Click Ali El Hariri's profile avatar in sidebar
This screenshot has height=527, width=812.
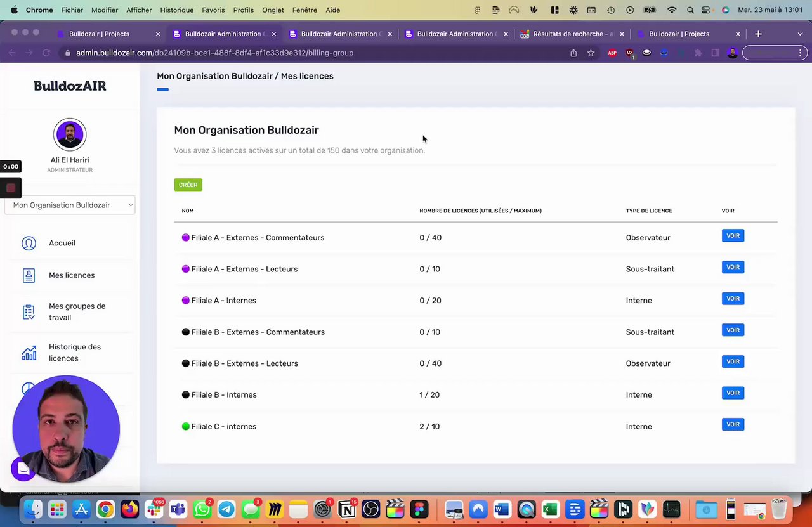pyautogui.click(x=70, y=134)
